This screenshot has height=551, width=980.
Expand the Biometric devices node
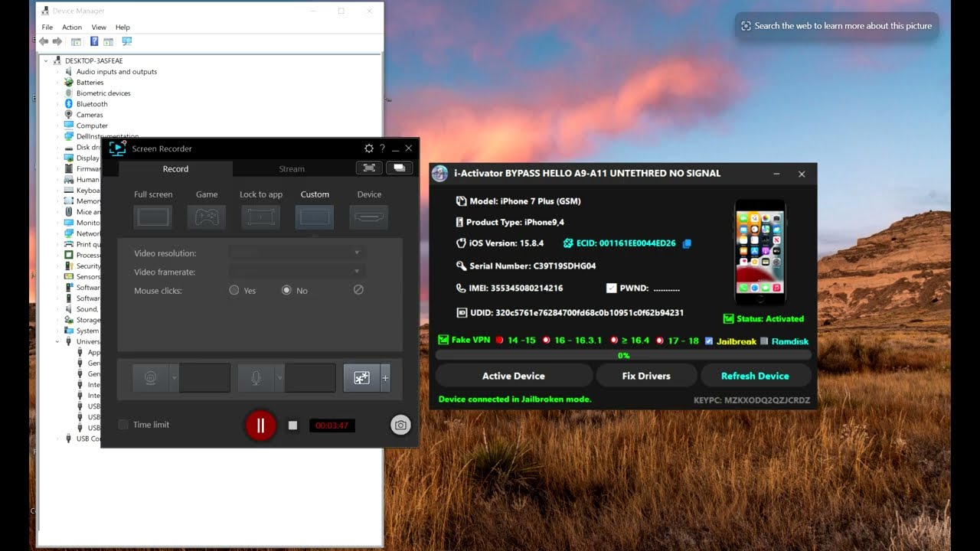[57, 93]
